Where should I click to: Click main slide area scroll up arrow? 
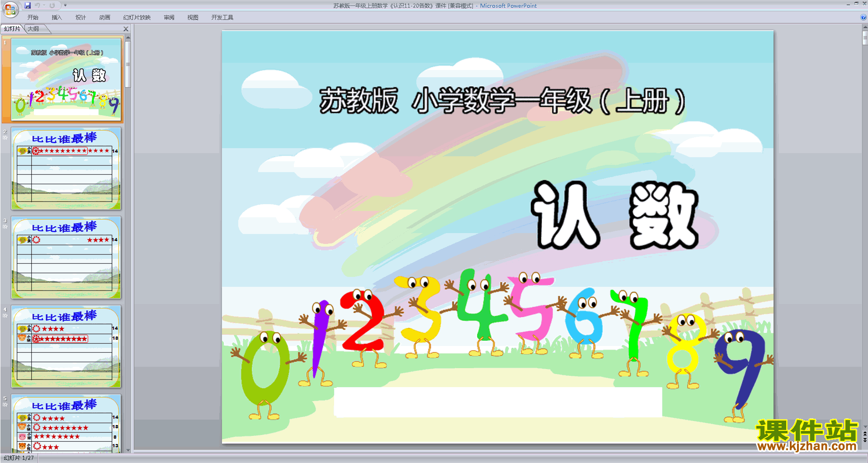pyautogui.click(x=865, y=28)
